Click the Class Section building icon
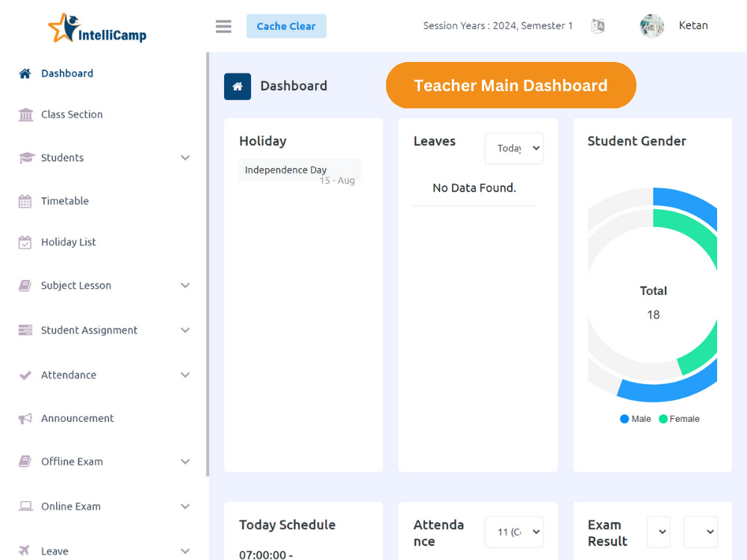The height and width of the screenshot is (560, 747). 25,115
